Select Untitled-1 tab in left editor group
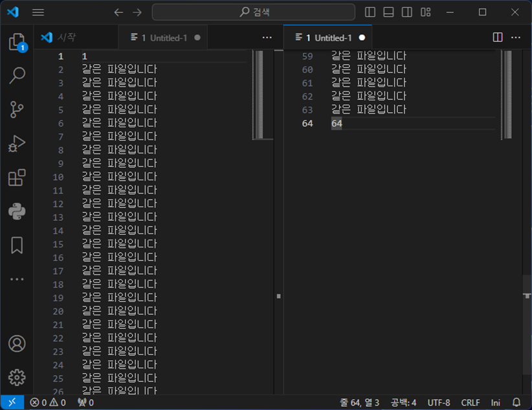This screenshot has width=532, height=410. pyautogui.click(x=163, y=38)
